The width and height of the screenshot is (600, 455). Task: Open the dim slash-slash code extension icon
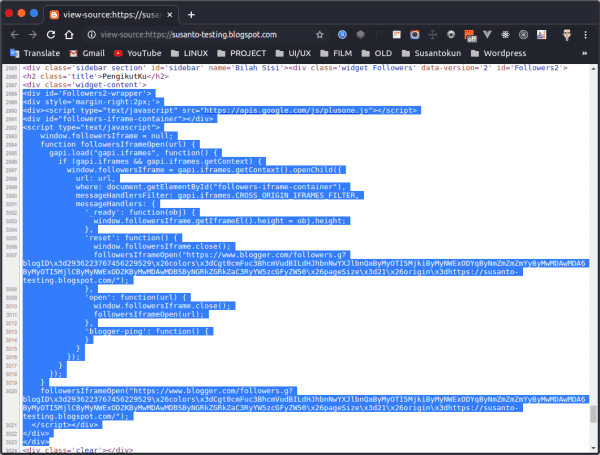click(x=378, y=35)
